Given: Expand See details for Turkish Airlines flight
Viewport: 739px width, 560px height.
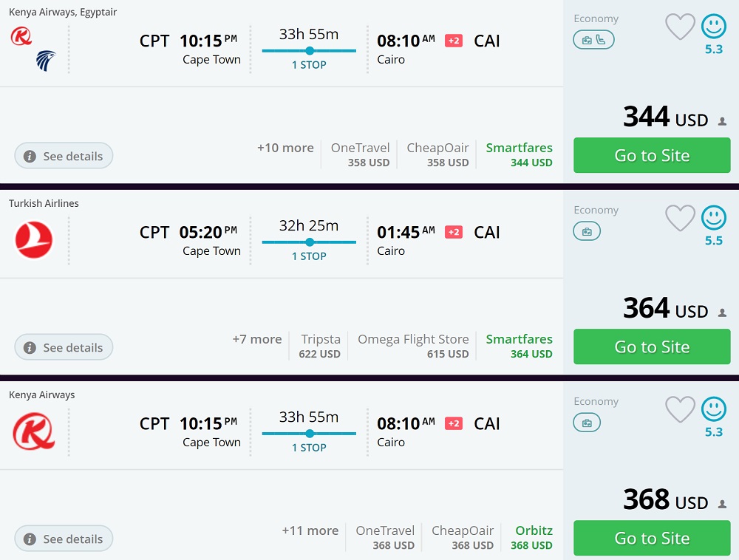Looking at the screenshot, I should [x=64, y=347].
